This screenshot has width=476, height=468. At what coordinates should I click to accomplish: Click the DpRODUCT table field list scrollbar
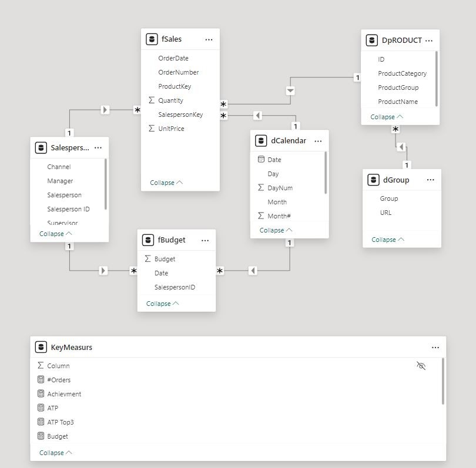point(436,79)
